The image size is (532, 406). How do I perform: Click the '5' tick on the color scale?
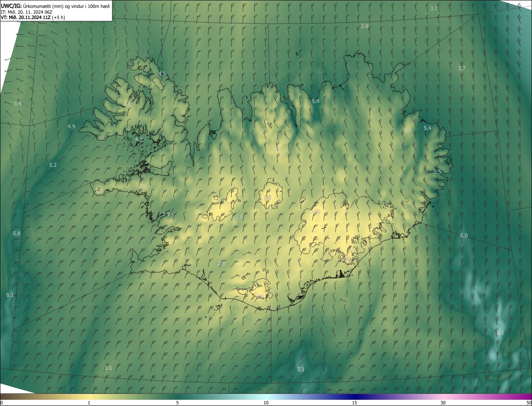click(x=177, y=403)
